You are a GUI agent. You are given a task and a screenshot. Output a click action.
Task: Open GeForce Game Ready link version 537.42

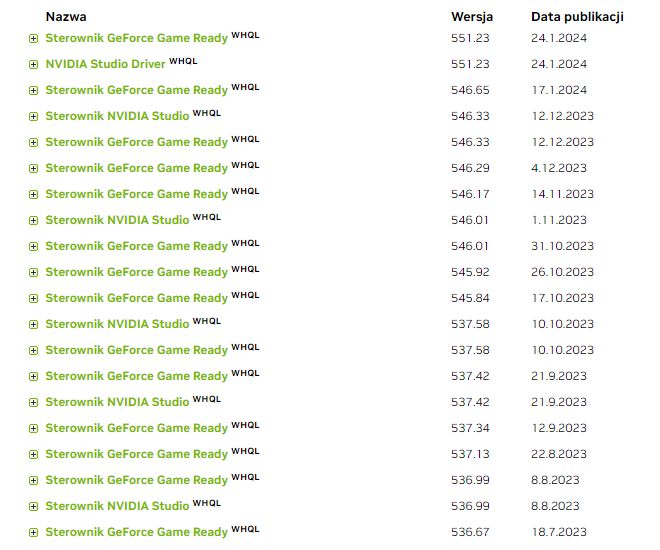coord(136,376)
